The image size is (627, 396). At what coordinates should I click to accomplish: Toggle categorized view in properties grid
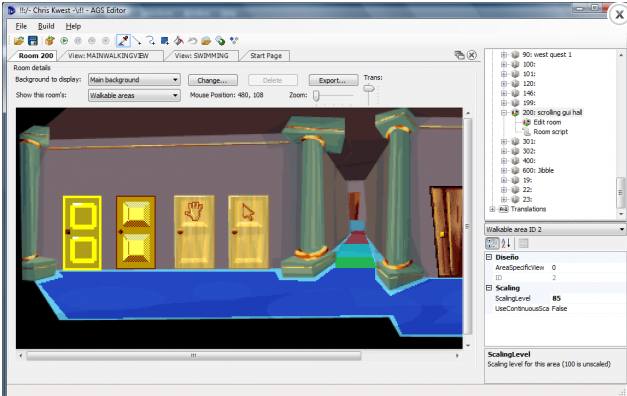(x=492, y=243)
